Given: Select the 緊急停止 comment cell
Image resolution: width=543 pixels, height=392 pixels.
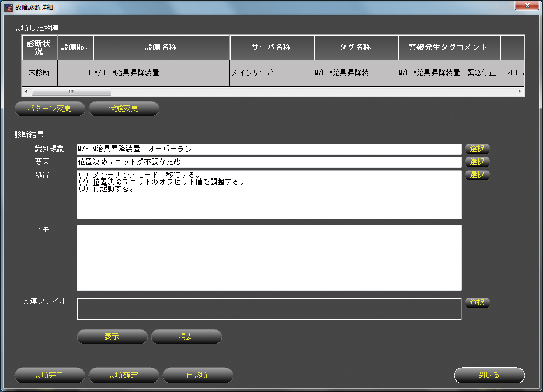Looking at the screenshot, I should tap(449, 73).
